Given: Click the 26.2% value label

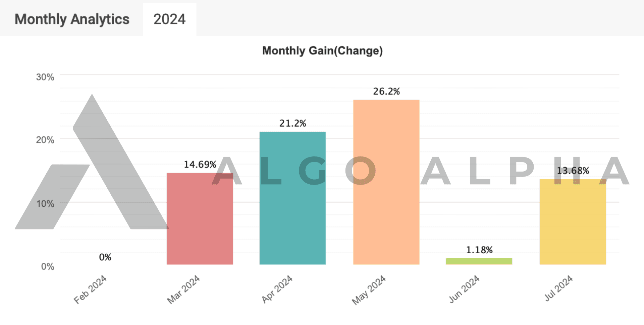Looking at the screenshot, I should pos(386,91).
